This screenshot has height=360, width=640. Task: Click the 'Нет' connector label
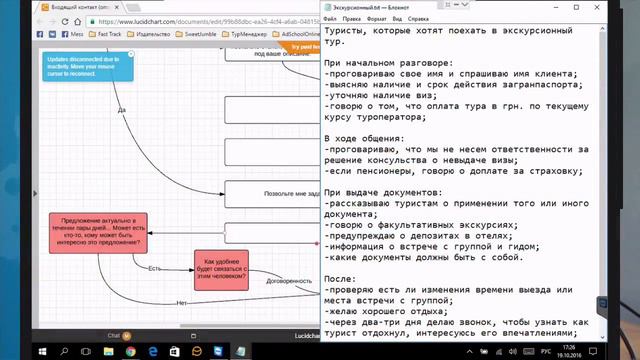(x=181, y=303)
